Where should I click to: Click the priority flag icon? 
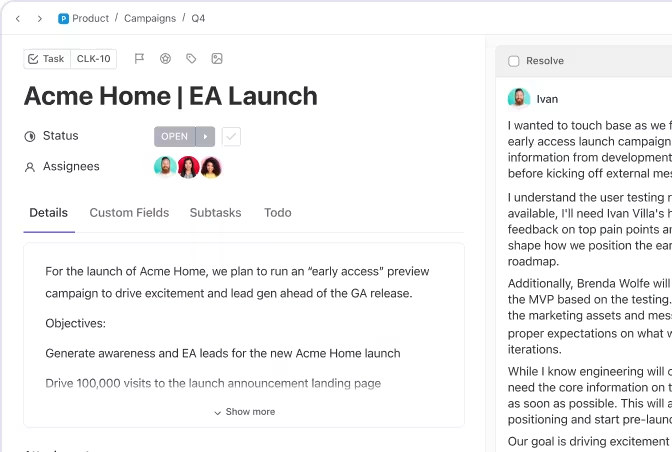tap(139, 58)
